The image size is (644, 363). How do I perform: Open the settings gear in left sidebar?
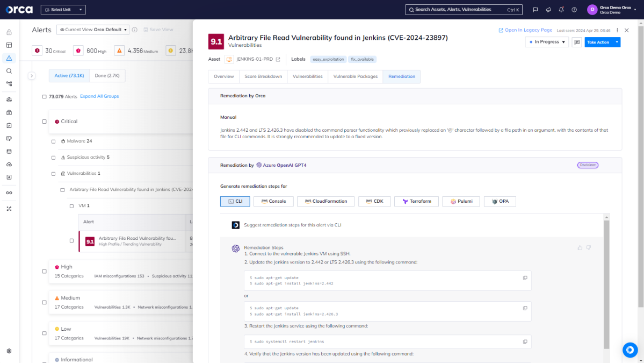tap(9, 351)
